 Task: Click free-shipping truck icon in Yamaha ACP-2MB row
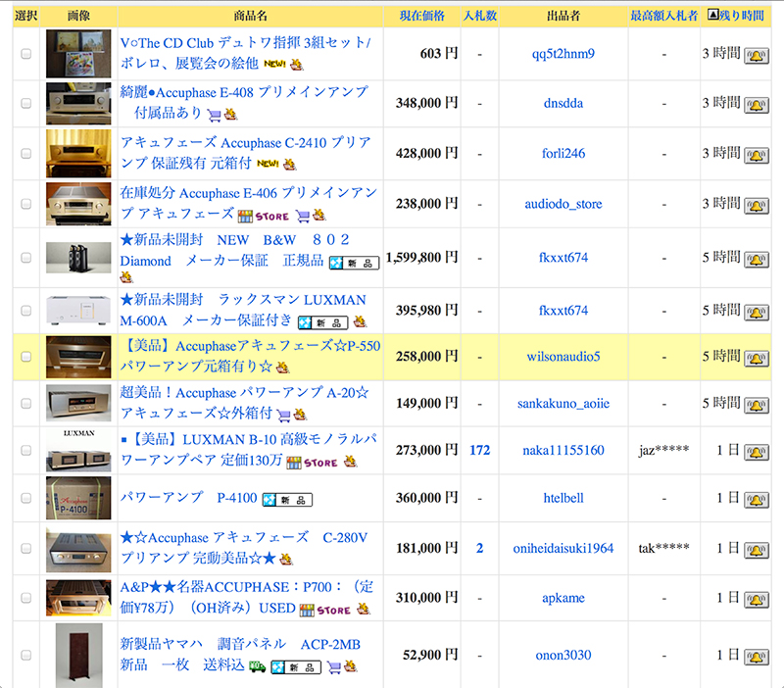pyautogui.click(x=257, y=666)
